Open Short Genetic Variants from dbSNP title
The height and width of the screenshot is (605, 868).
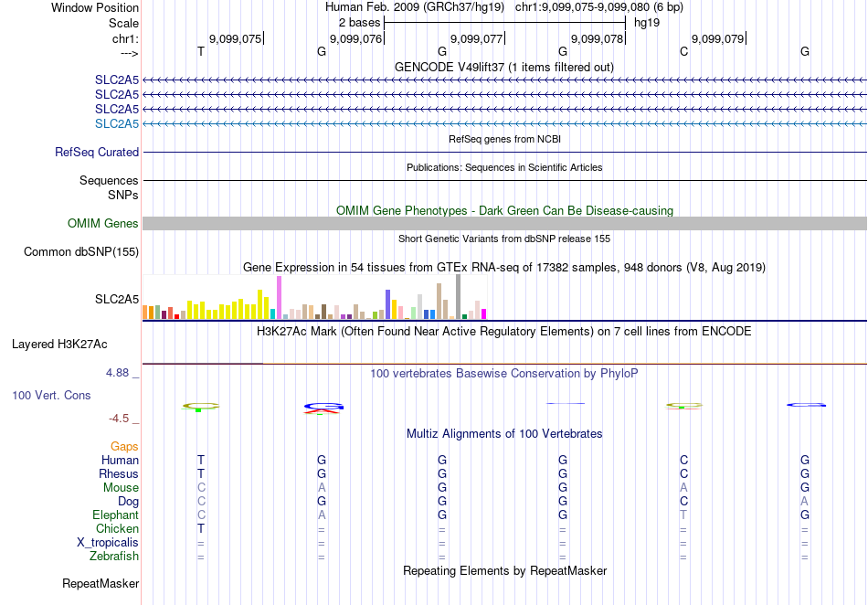[504, 239]
